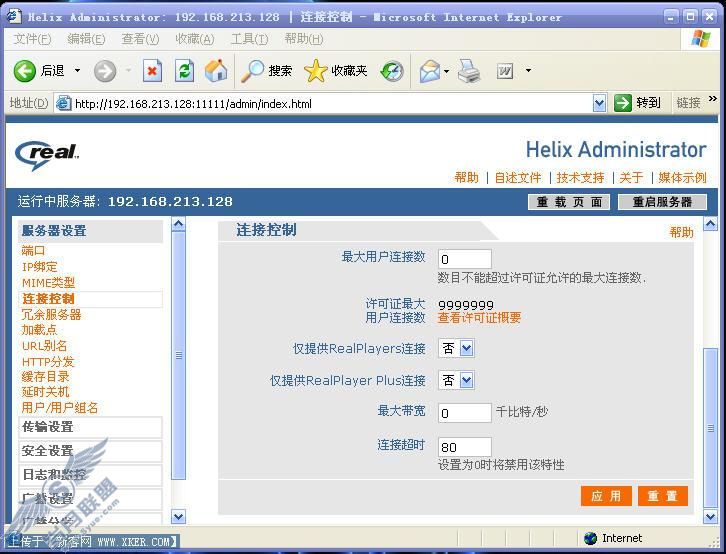Open the 连接控制 panel 帮助 link
The width and height of the screenshot is (726, 554).
pyautogui.click(x=681, y=232)
